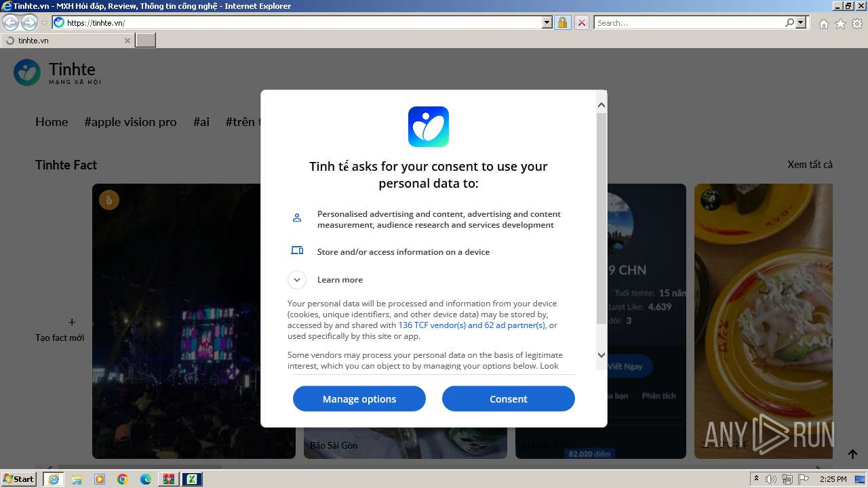Click the personalised advertising person icon
Image resolution: width=868 pixels, height=488 pixels.
(297, 218)
